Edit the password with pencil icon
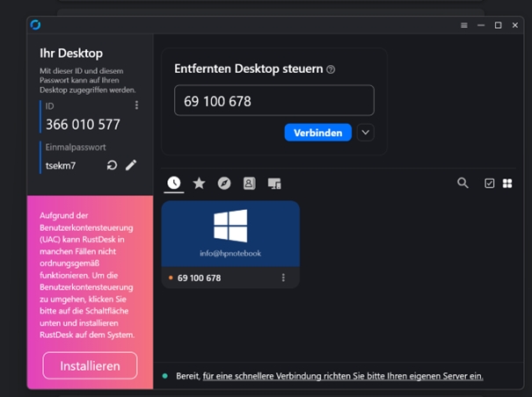Screen dimensions: 532x397 pos(131,165)
